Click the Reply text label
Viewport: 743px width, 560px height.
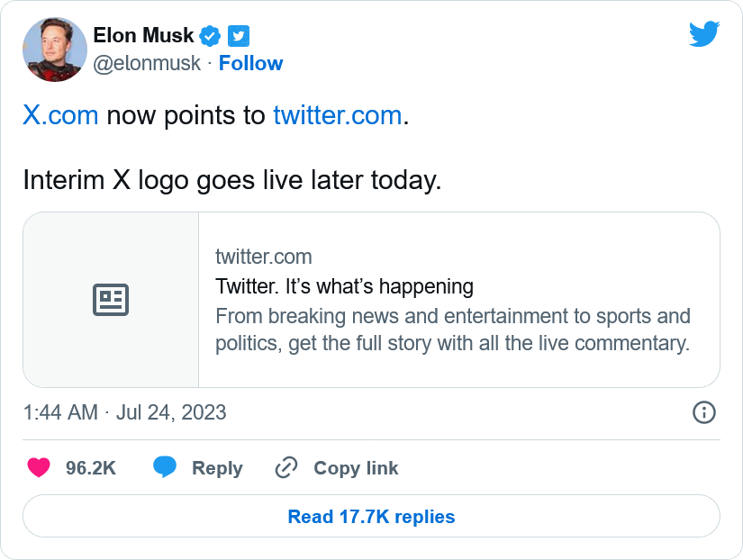coord(217,468)
